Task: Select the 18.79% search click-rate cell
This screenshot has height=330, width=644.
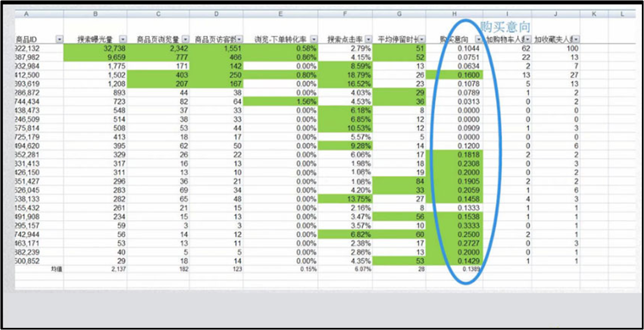Action: pyautogui.click(x=345, y=75)
